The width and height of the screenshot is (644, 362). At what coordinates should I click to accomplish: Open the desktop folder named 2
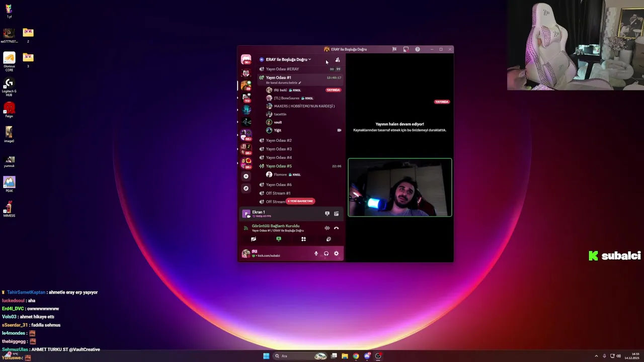[28, 35]
